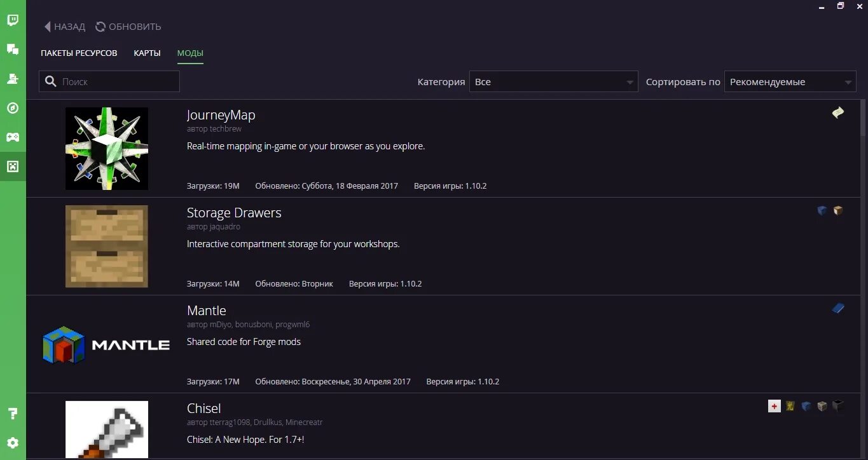Screen dimensions: 868x460
Task: Open the Категория dropdown set to Все
Action: (553, 81)
